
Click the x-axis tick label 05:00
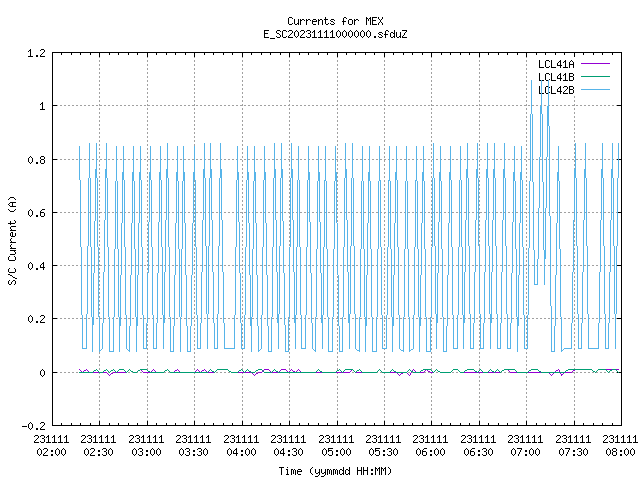pyautogui.click(x=336, y=452)
